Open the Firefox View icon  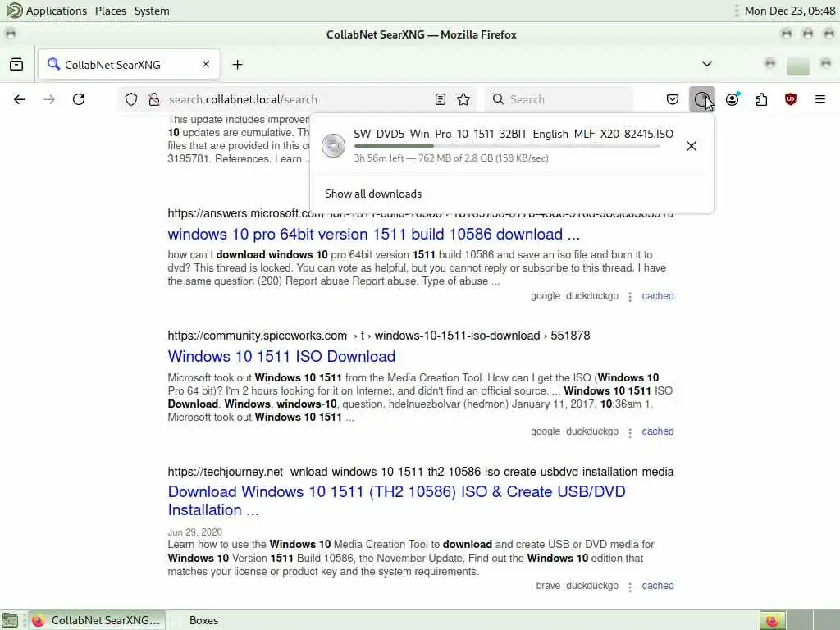[x=16, y=64]
